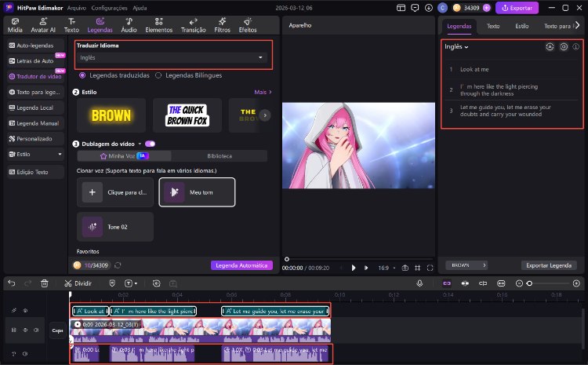Open the user account avatar
The height and width of the screenshot is (365, 588).
[x=442, y=8]
